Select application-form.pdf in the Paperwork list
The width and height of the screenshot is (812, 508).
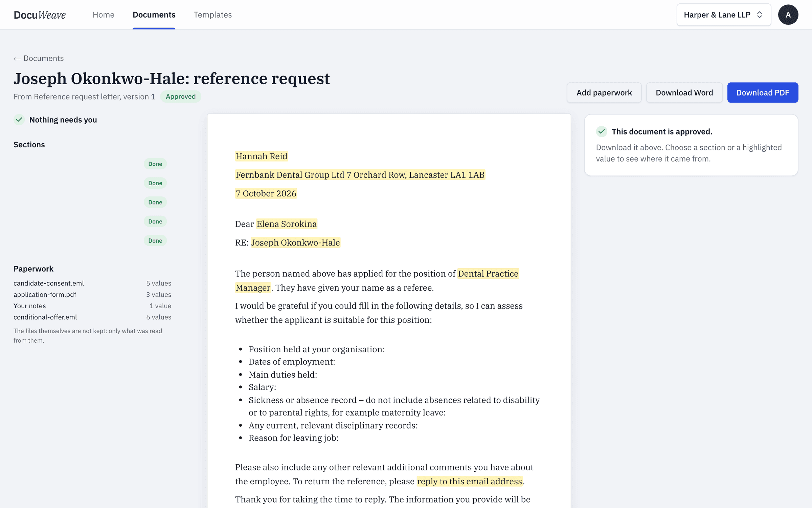click(x=45, y=295)
